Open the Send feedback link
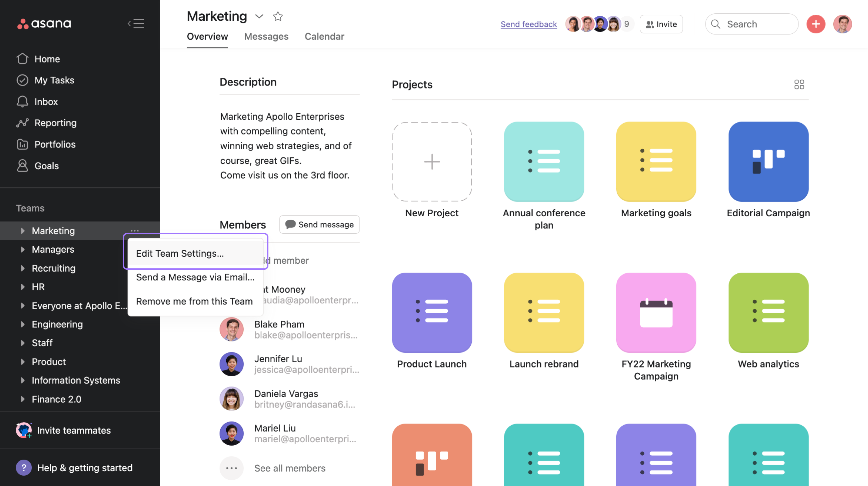 pos(528,24)
